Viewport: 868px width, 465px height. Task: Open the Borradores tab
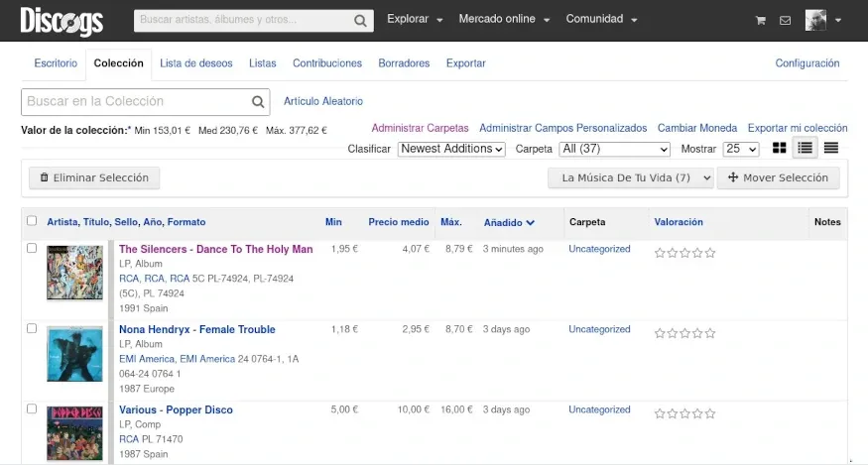pyautogui.click(x=404, y=63)
